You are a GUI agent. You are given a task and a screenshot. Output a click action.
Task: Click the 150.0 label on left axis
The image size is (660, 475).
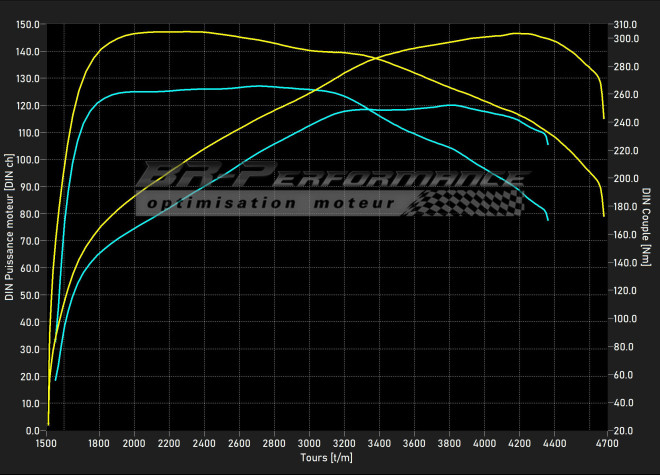tap(28, 25)
